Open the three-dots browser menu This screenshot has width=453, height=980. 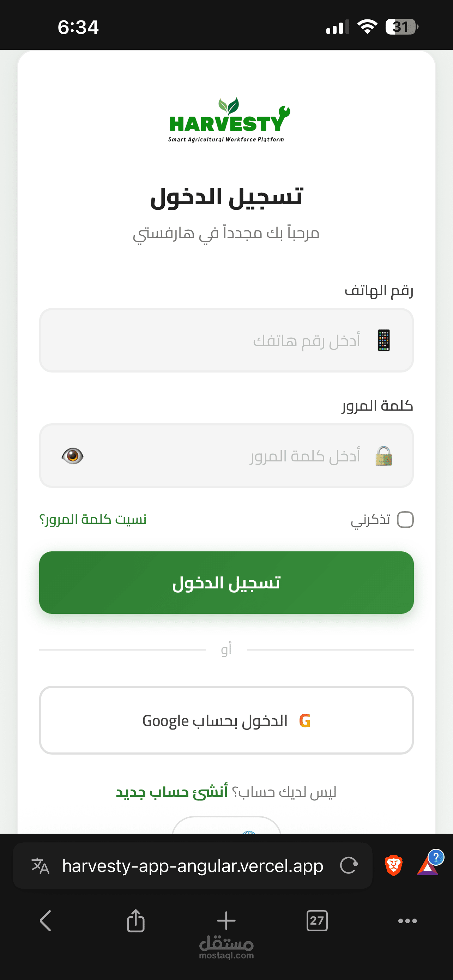point(407,921)
